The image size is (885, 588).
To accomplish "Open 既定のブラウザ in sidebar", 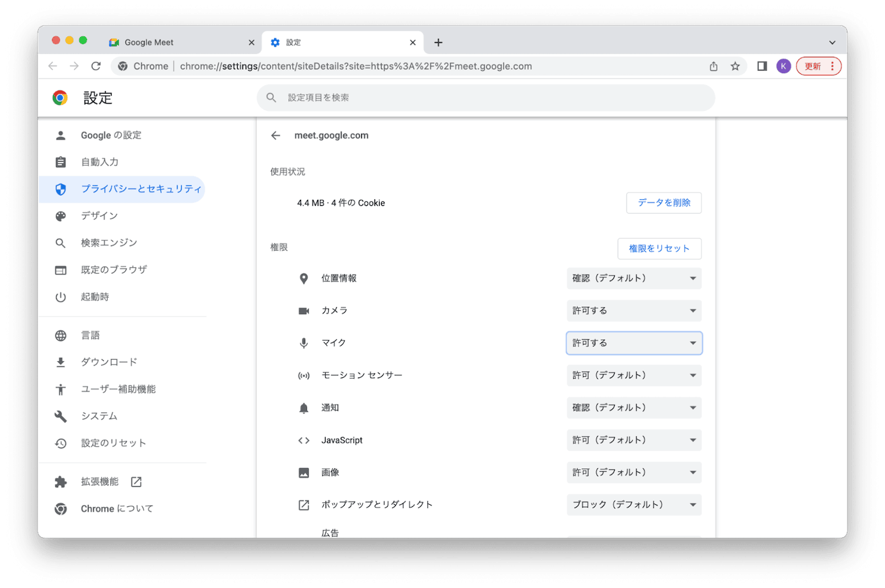I will (122, 270).
